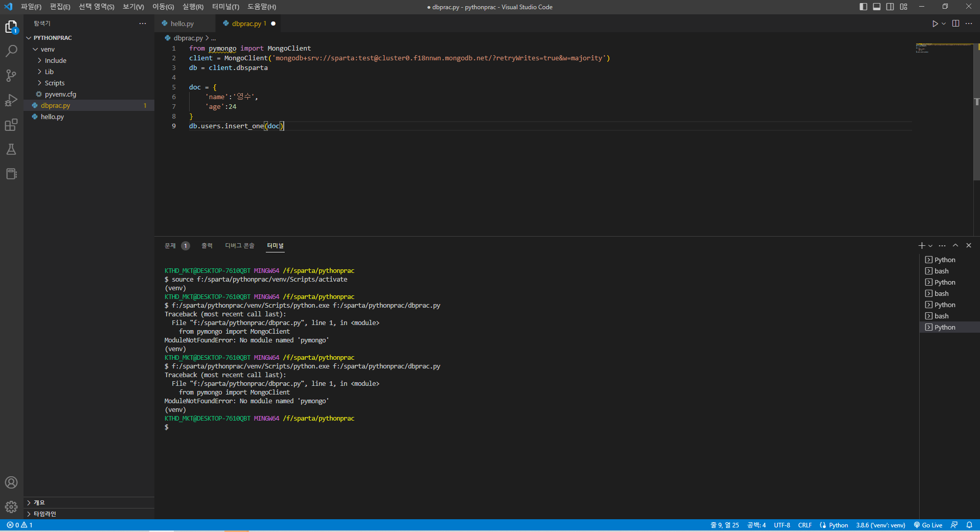
Task: Open pyvenv.cfg file in explorer
Action: [89, 94]
